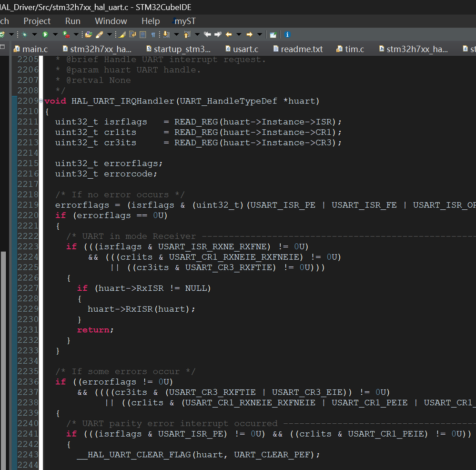The width and height of the screenshot is (476, 470).
Task: Open the main.c editor tab
Action: pyautogui.click(x=35, y=49)
